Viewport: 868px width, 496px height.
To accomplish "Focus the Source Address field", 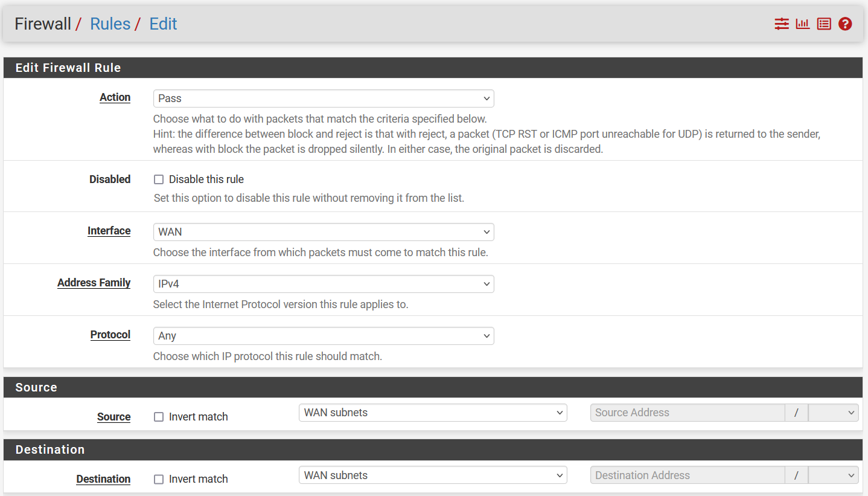I will click(688, 413).
